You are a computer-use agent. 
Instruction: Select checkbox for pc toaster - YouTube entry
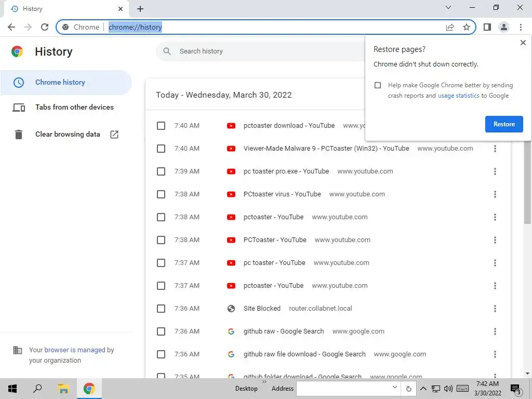pyautogui.click(x=161, y=263)
